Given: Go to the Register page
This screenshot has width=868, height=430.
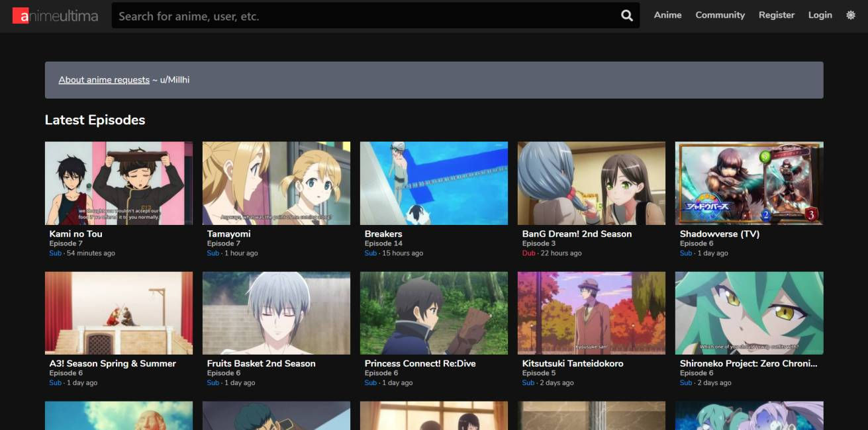Looking at the screenshot, I should point(777,15).
